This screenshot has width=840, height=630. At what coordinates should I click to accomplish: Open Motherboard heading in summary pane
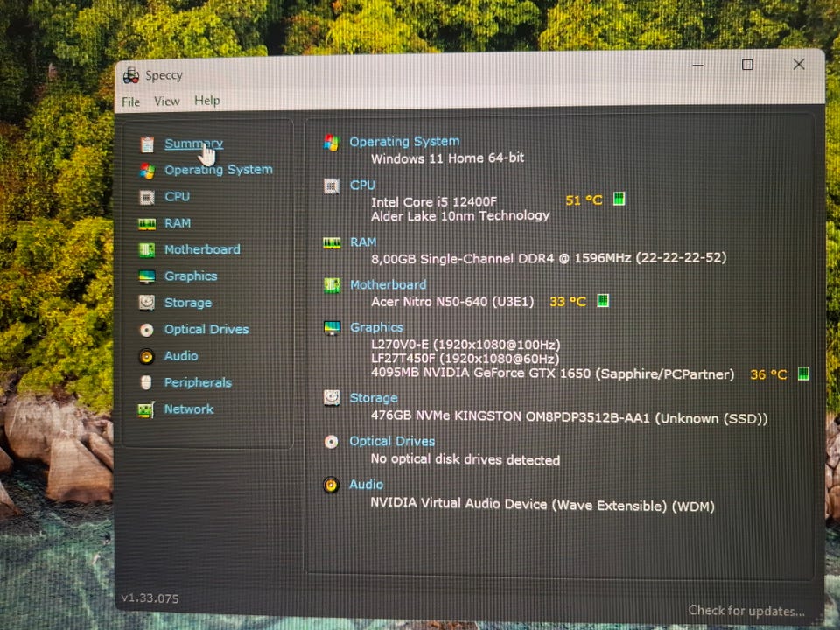coord(388,284)
